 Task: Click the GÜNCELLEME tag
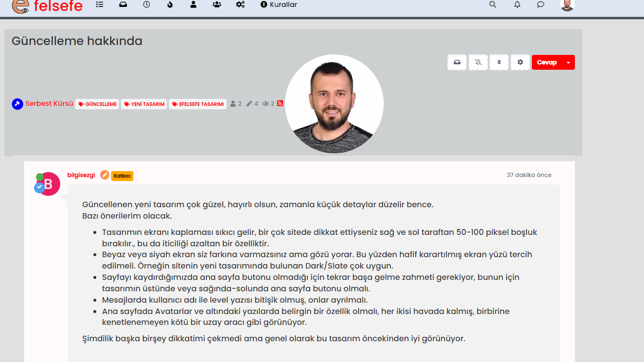click(x=97, y=104)
